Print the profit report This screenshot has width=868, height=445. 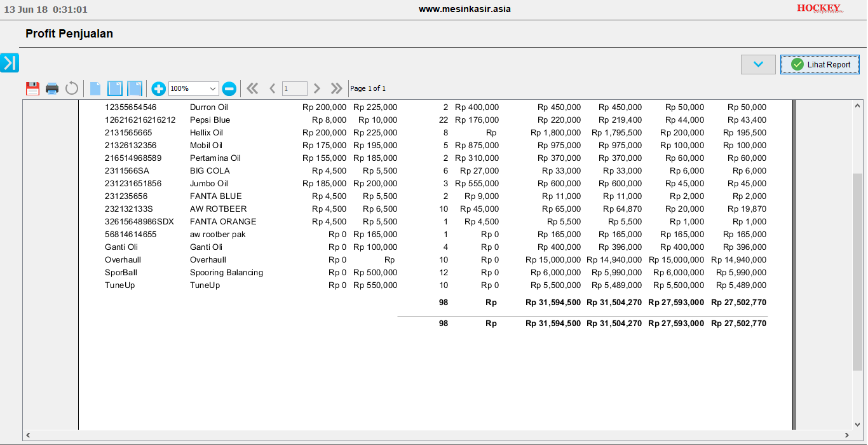pyautogui.click(x=52, y=88)
